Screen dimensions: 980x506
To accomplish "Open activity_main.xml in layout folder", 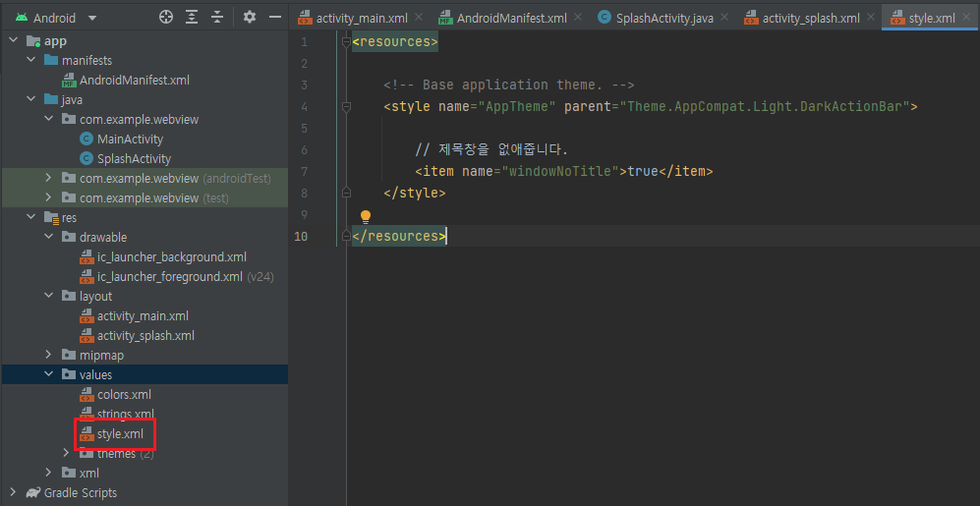I will tap(143, 316).
